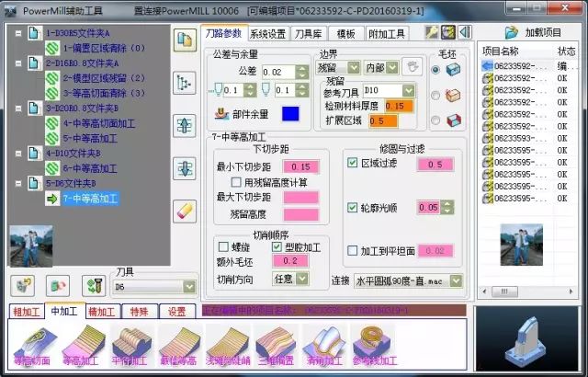
Task: Collapse the 1-D30R5文件夹A tree node
Action: [18, 33]
